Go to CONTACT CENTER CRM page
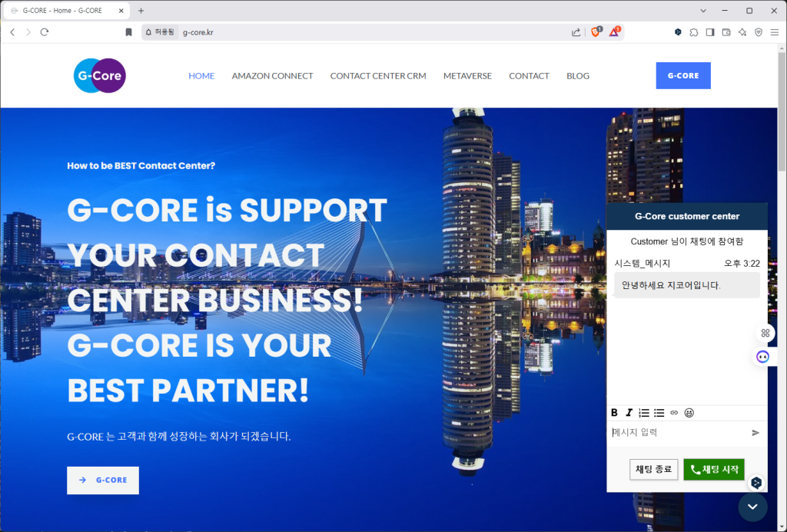787x532 pixels. click(378, 76)
